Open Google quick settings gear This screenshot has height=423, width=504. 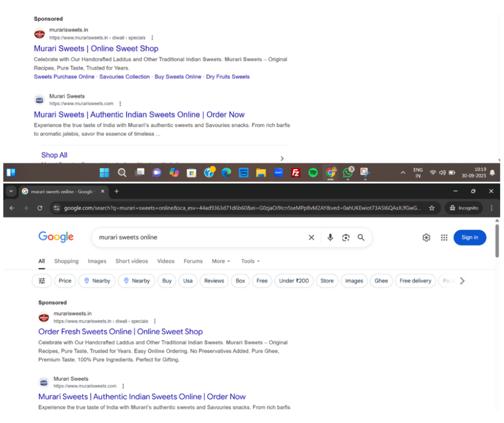(x=426, y=237)
